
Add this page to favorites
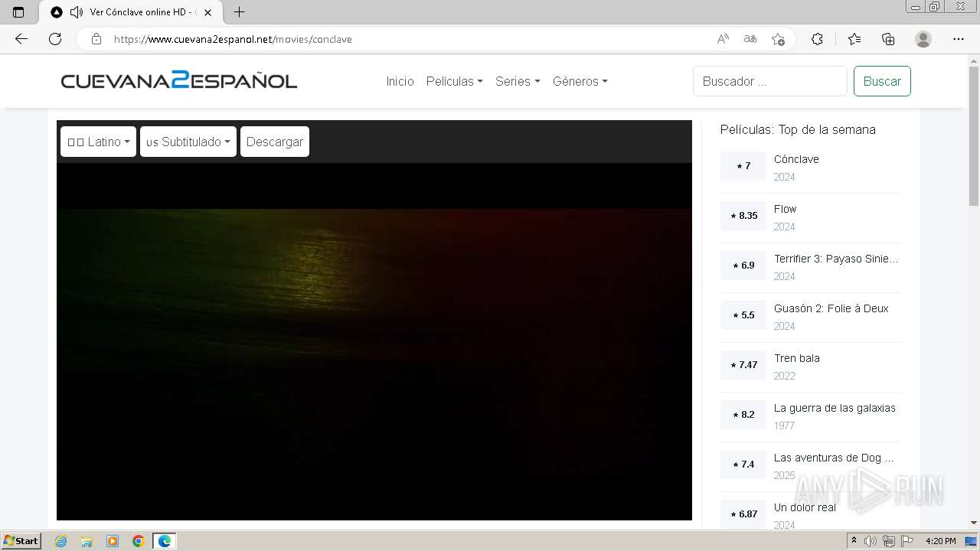(778, 39)
